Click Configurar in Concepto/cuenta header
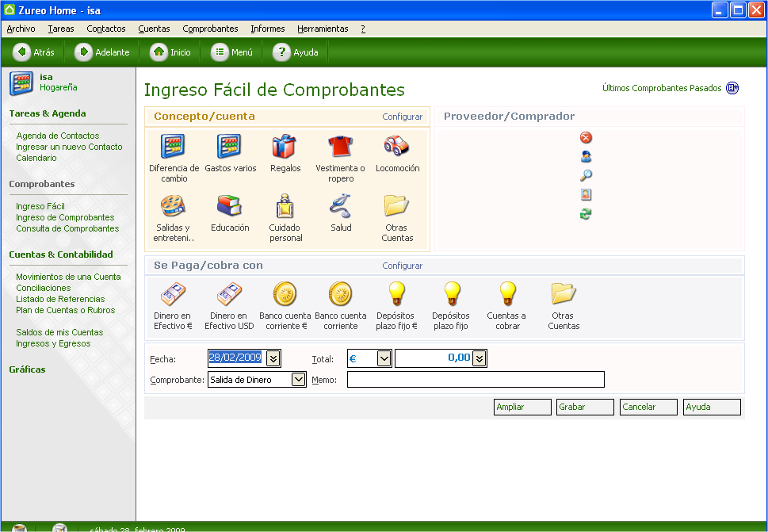This screenshot has height=532, width=768. point(402,117)
